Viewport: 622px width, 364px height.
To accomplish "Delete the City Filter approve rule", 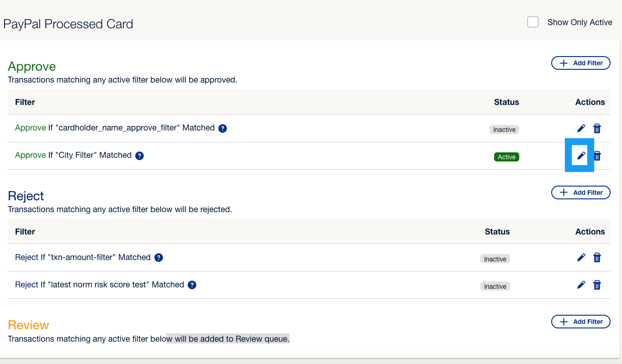I will 597,156.
